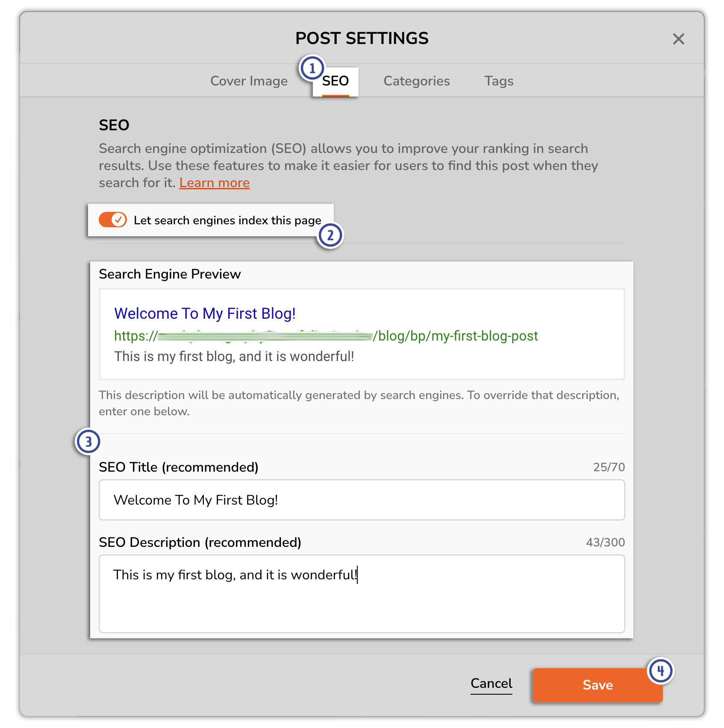Open the Categories tab

point(417,81)
